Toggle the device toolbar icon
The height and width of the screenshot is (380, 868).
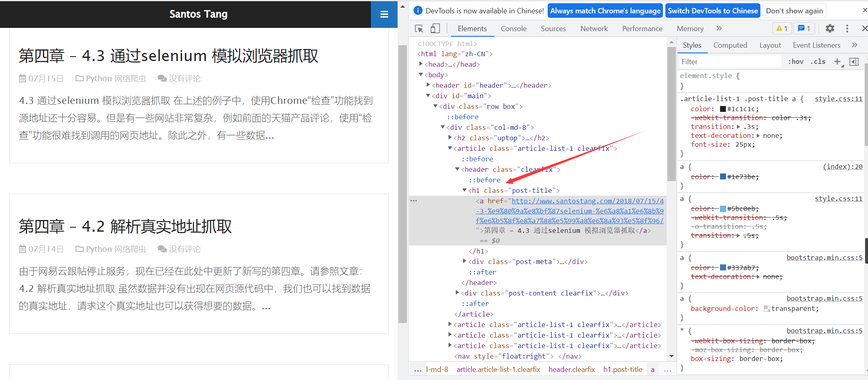(435, 28)
